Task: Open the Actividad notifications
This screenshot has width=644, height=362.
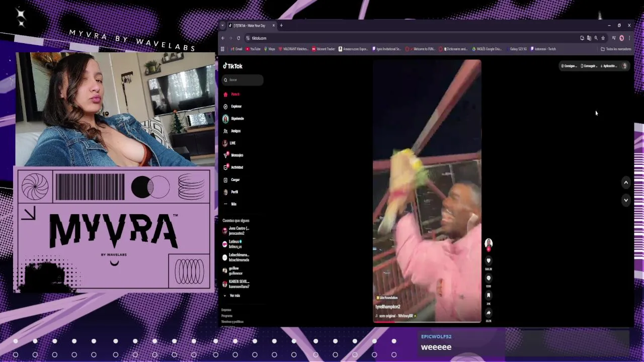Action: pyautogui.click(x=233, y=167)
